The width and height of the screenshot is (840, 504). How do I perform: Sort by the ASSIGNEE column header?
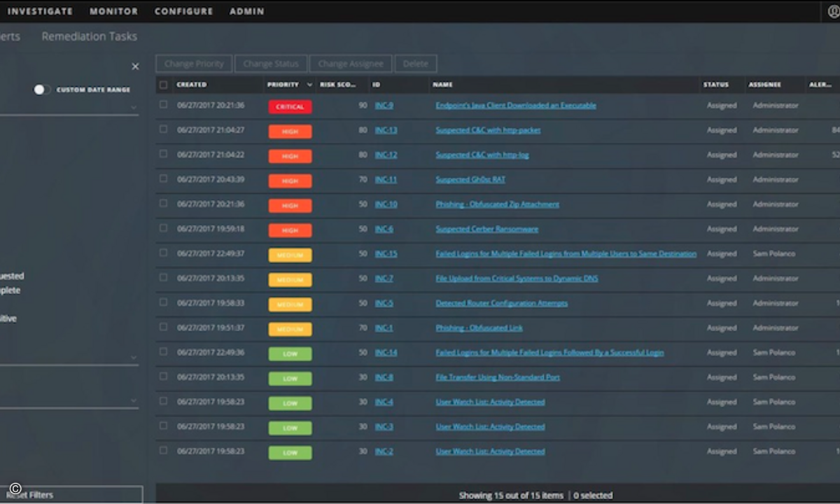tap(764, 85)
